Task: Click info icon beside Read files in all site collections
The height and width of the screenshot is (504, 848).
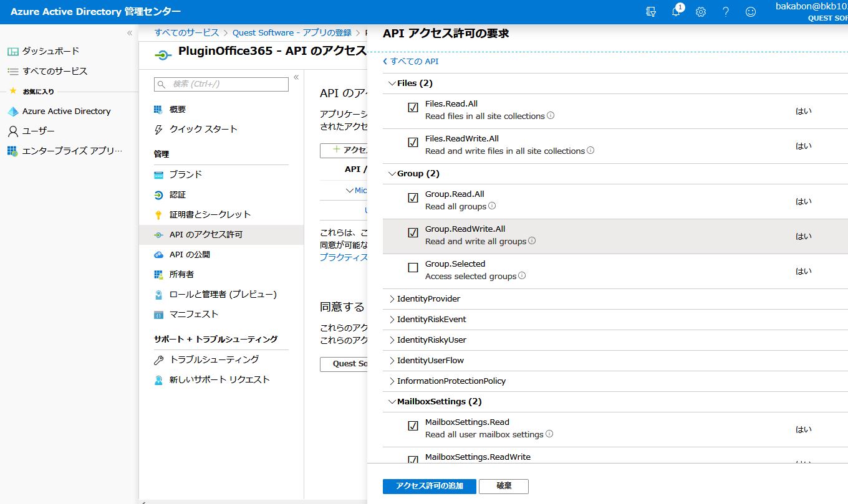Action: click(x=551, y=115)
